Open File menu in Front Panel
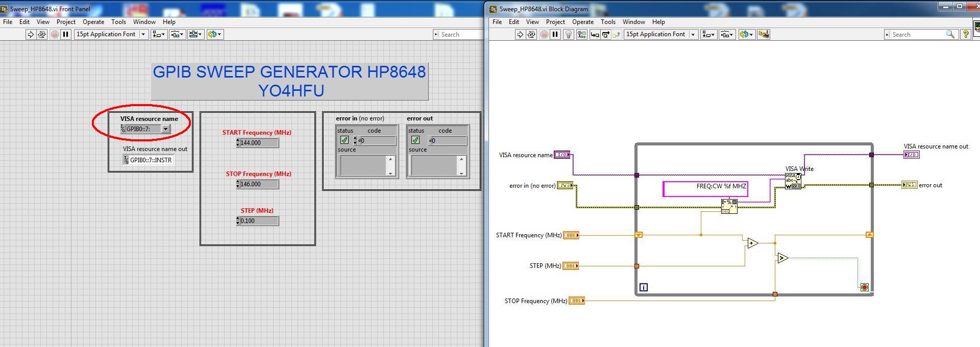Viewport: 980px width, 347px height. [x=8, y=22]
